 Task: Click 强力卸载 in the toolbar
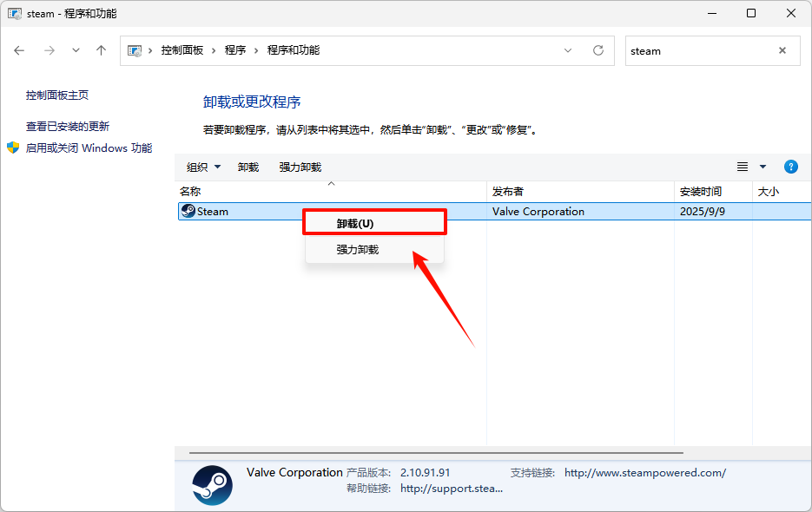coord(300,167)
